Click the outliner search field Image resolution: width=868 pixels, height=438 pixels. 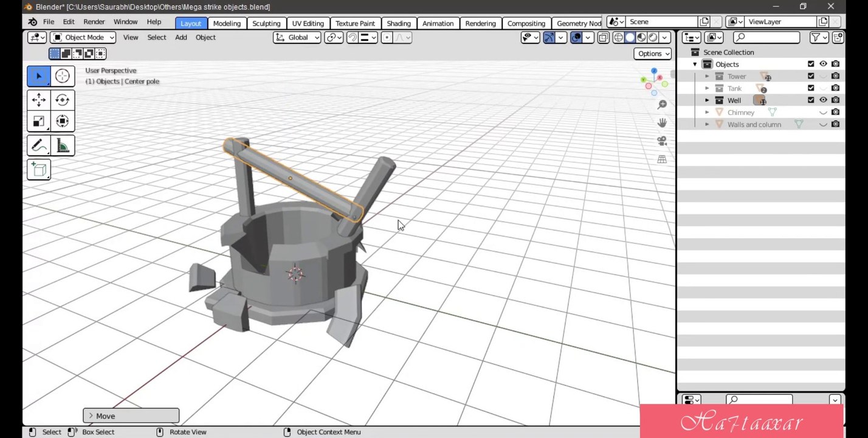[766, 38]
